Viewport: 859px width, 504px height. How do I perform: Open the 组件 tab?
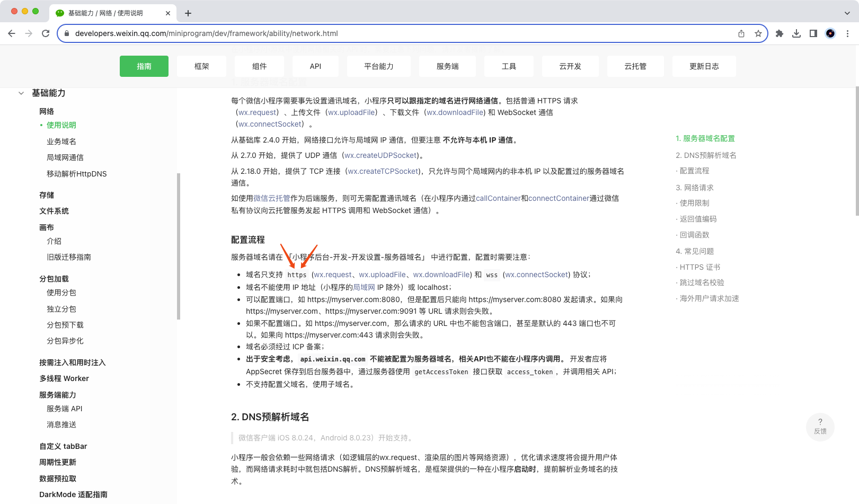click(x=260, y=66)
